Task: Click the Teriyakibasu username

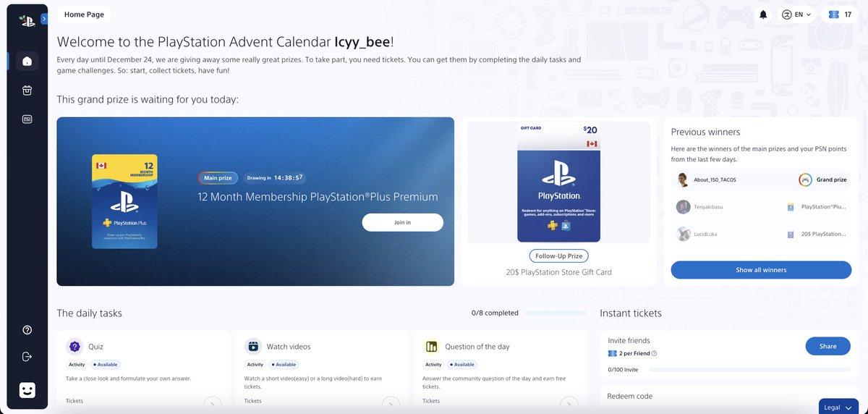Action: 709,207
